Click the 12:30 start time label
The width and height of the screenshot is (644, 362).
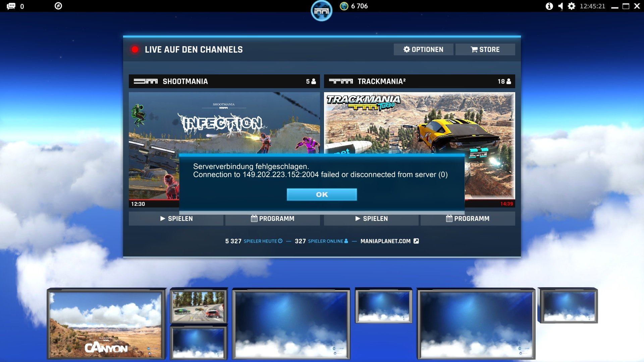138,204
